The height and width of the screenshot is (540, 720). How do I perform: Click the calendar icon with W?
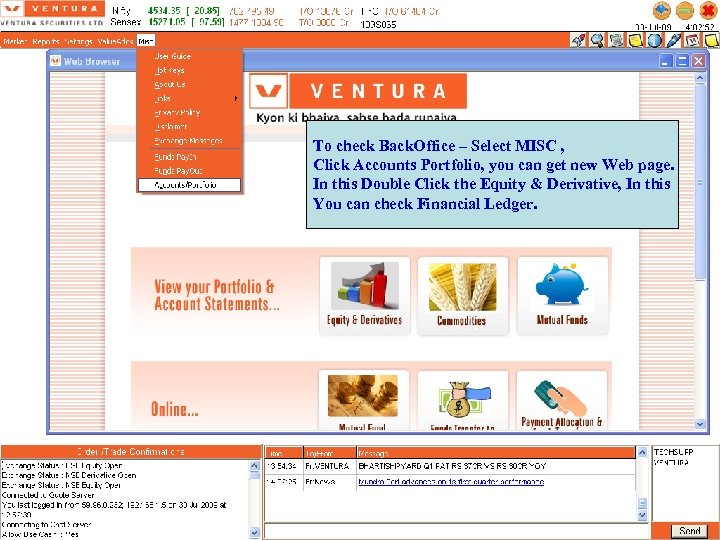pyautogui.click(x=692, y=40)
